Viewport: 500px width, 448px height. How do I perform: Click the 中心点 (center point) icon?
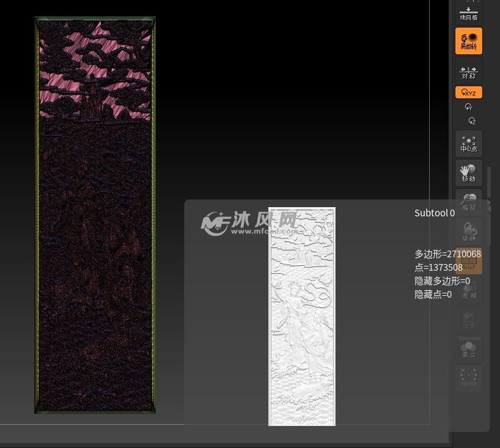click(469, 144)
